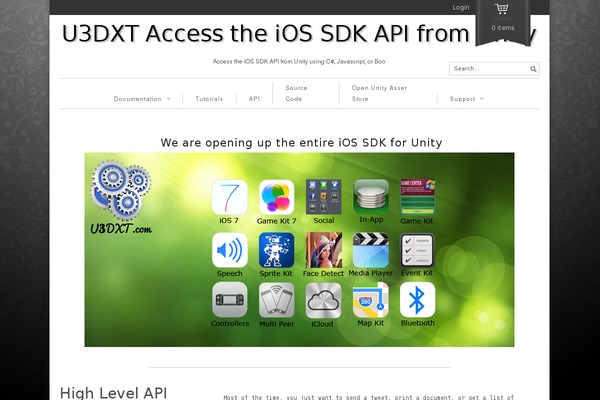The height and width of the screenshot is (400, 600).
Task: Click the 'We are opening up the entire iOS SDK' heading
Action: 301,142
